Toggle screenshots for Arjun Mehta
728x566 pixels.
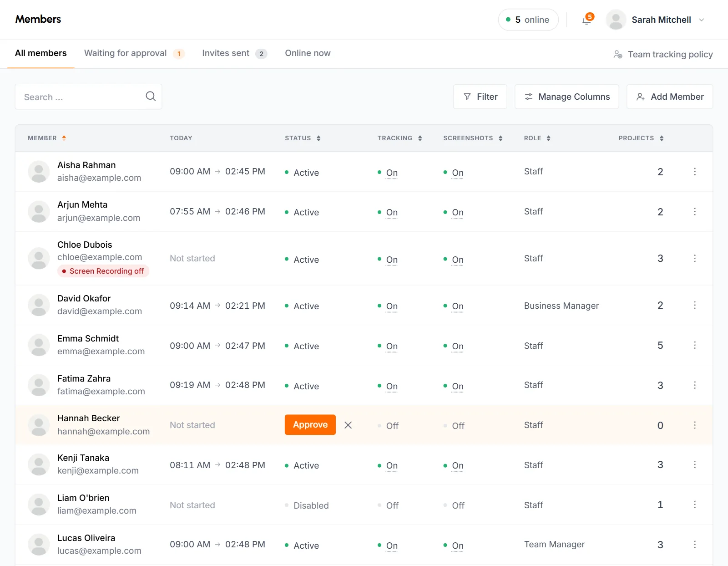click(x=458, y=212)
